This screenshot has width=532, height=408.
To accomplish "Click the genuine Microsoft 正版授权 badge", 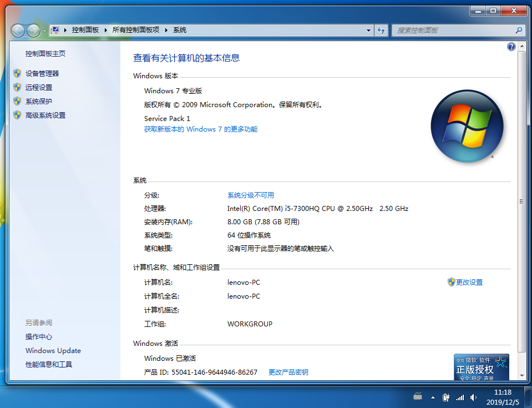I will pos(481,367).
